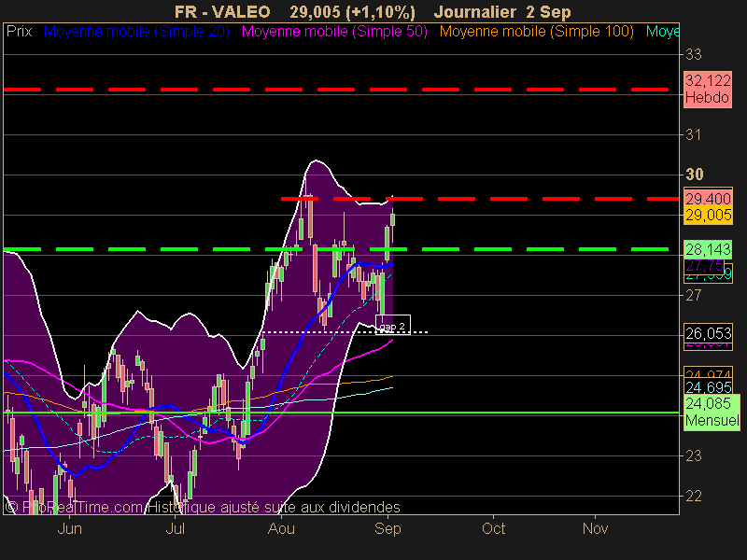This screenshot has width=747, height=560.
Task: Click the "33" price axis value
Action: coord(694,55)
